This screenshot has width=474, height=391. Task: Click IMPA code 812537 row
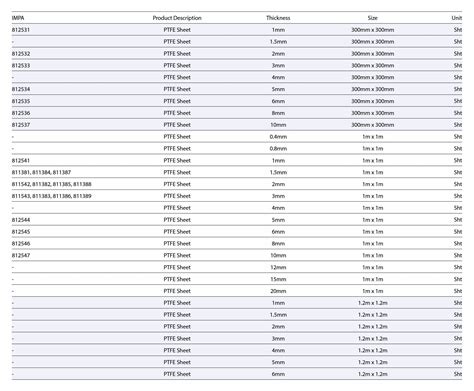click(x=237, y=125)
